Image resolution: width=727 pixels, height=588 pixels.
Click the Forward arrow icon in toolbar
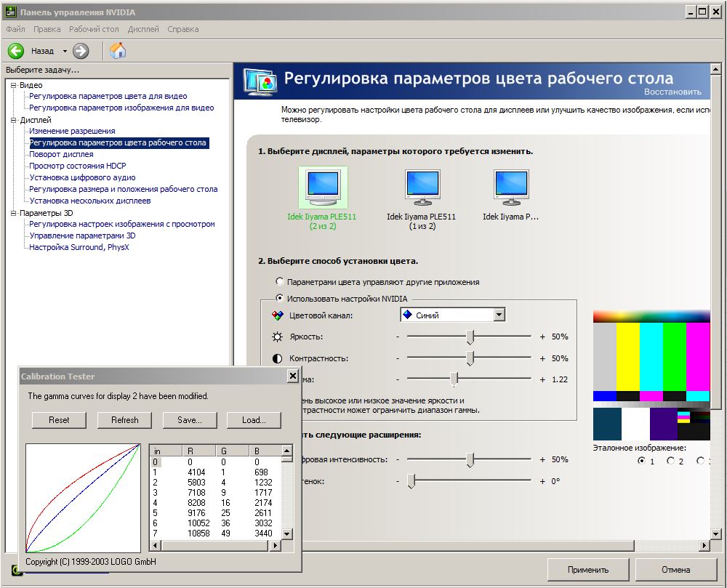[81, 51]
